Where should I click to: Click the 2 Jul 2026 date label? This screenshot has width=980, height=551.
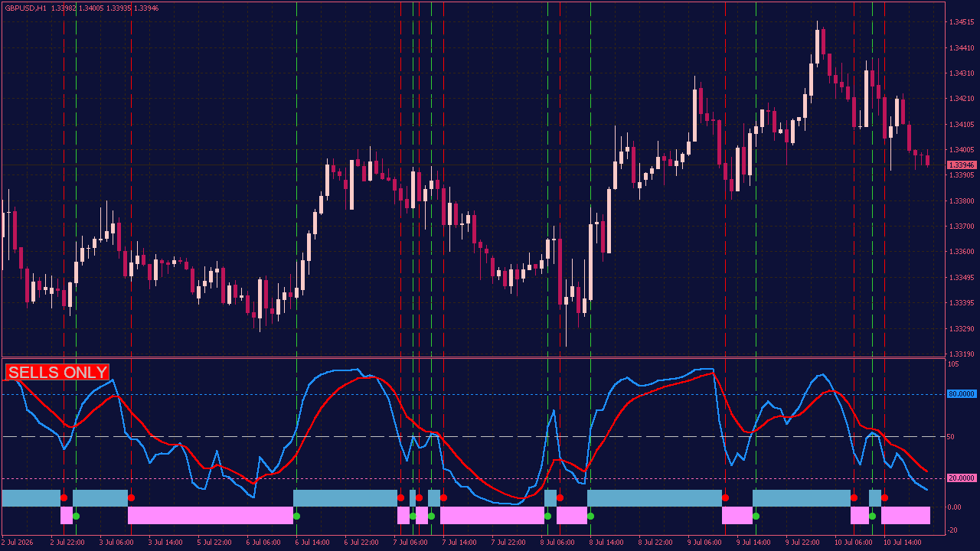click(x=18, y=542)
